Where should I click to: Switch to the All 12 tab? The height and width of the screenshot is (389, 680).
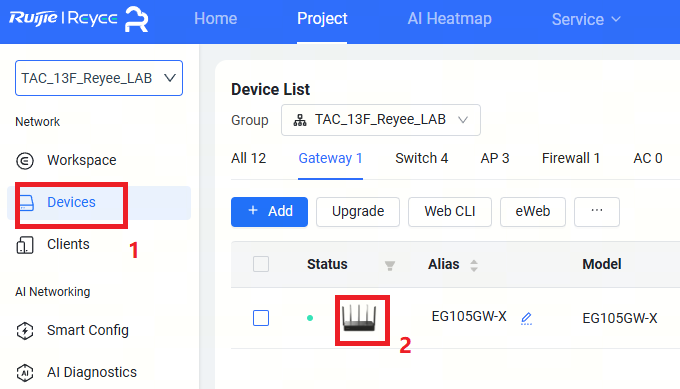tap(248, 158)
